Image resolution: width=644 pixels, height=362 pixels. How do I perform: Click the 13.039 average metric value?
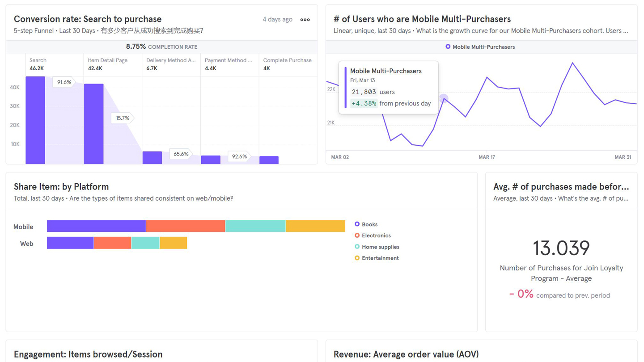pyautogui.click(x=561, y=248)
